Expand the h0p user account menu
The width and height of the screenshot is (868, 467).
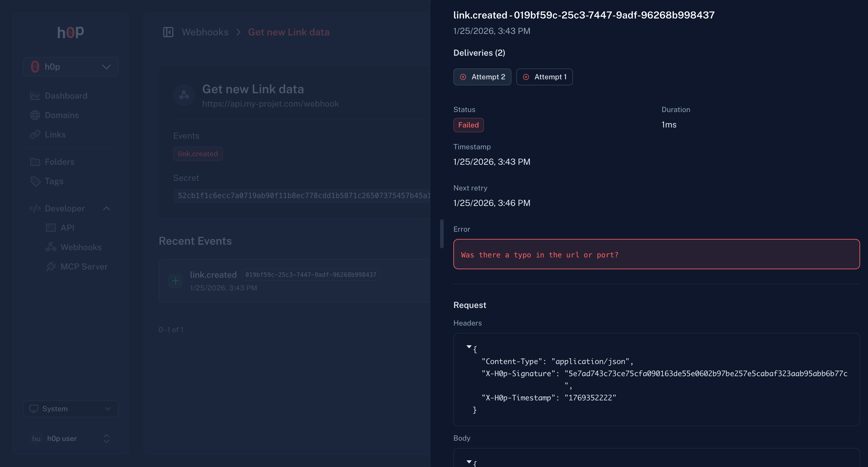71,438
